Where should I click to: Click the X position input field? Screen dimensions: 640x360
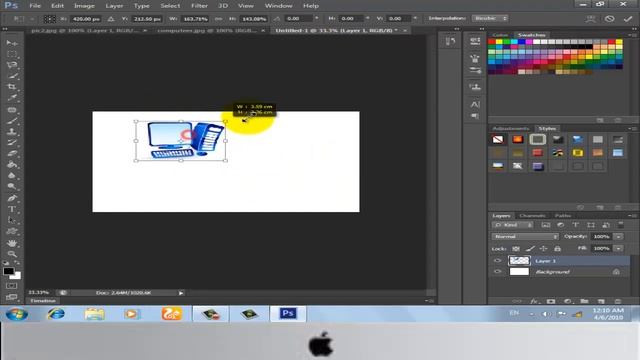(x=86, y=19)
